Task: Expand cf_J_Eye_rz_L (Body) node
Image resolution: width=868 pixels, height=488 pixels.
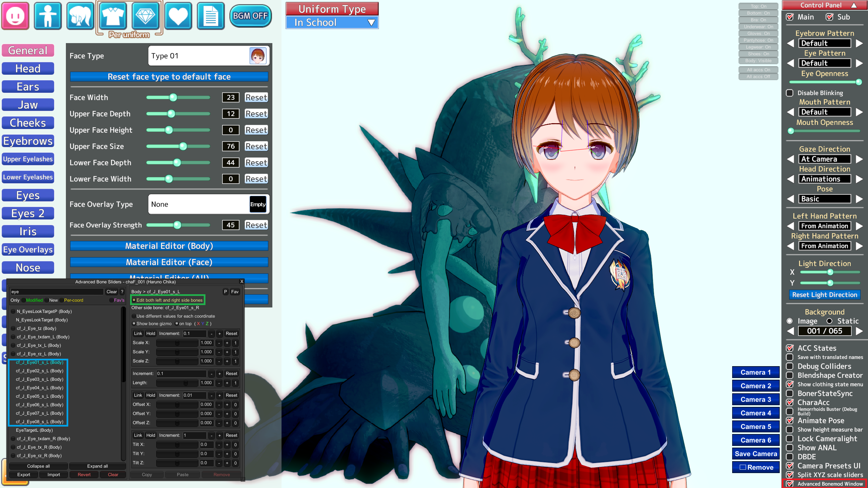Action: click(x=13, y=354)
